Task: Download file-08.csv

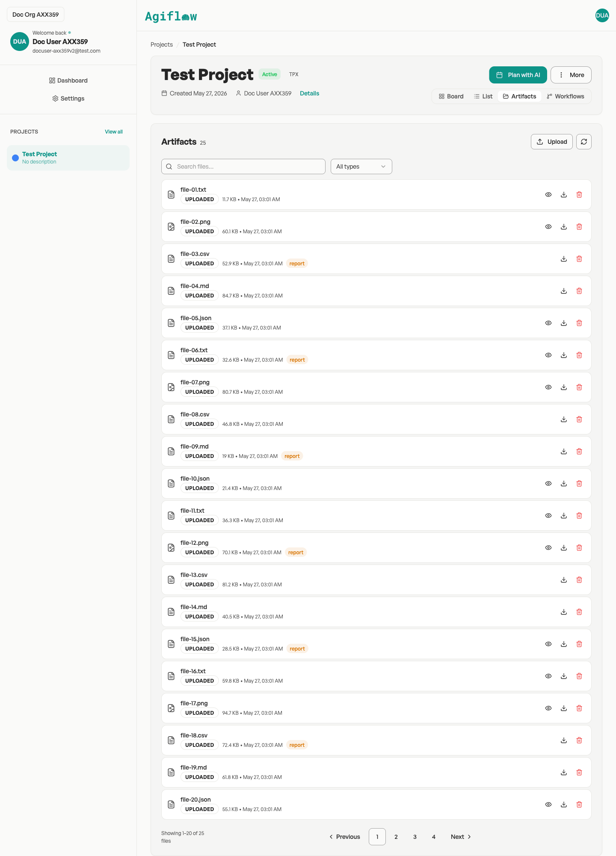Action: (x=564, y=419)
